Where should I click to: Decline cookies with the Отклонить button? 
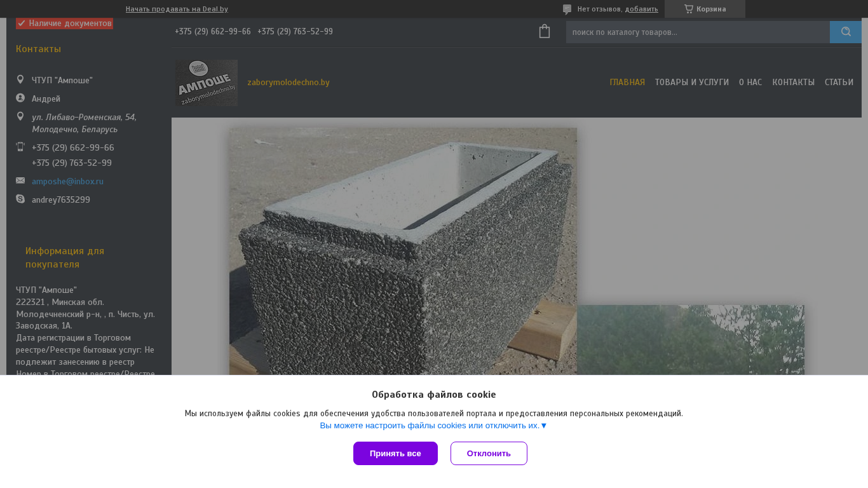pyautogui.click(x=489, y=453)
